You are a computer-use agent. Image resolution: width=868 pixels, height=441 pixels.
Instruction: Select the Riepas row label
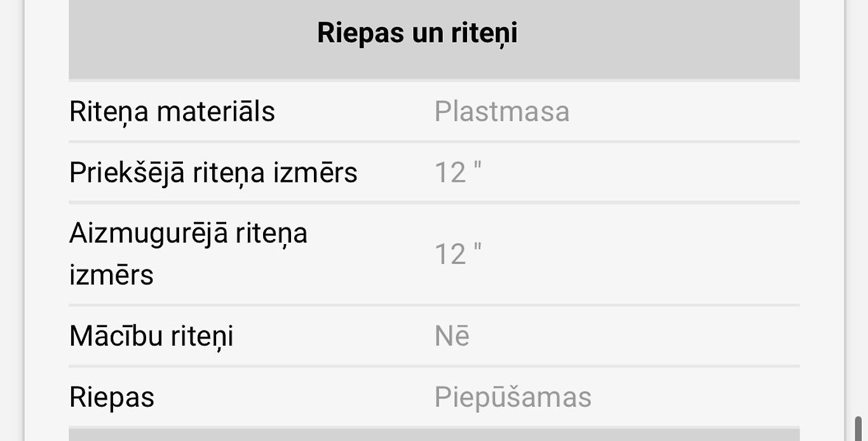point(112,398)
